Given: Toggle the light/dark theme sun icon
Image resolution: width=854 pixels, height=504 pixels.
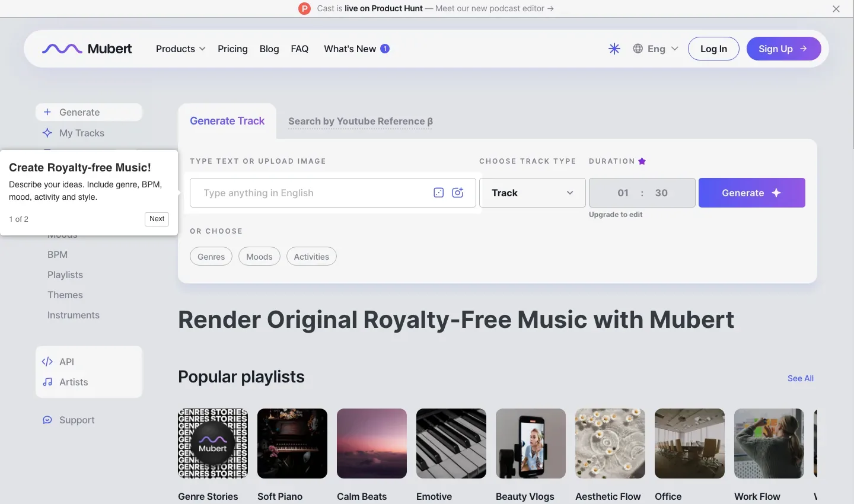Looking at the screenshot, I should click(614, 49).
